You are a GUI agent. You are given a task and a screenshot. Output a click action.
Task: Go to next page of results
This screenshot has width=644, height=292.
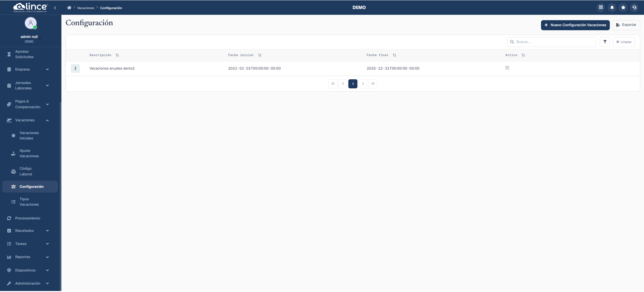[x=363, y=84]
